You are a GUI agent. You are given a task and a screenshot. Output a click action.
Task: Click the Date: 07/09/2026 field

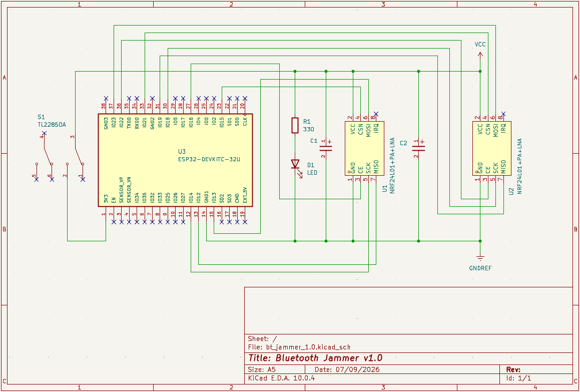(x=347, y=369)
